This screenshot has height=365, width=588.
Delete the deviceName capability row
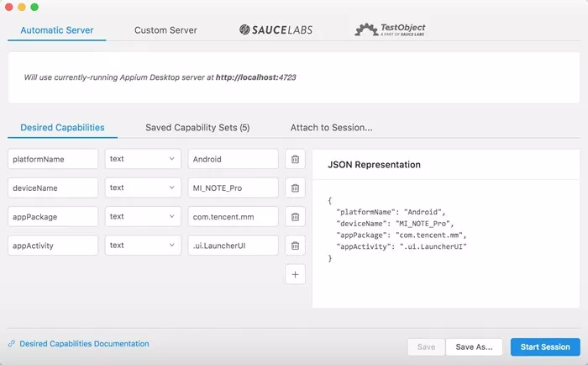[295, 188]
